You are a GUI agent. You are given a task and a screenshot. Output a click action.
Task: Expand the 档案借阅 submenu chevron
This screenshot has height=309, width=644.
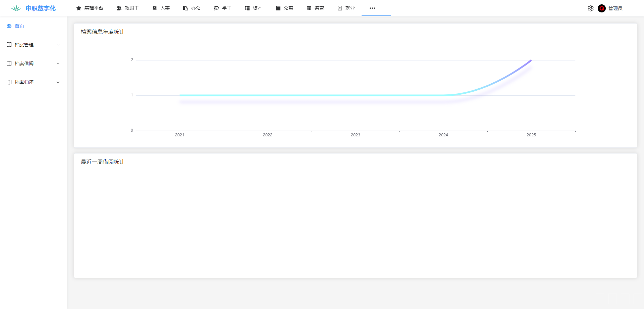click(x=58, y=63)
